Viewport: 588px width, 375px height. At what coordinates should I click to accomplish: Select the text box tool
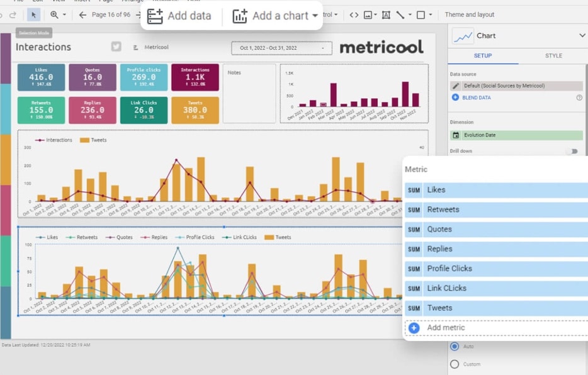coord(386,15)
